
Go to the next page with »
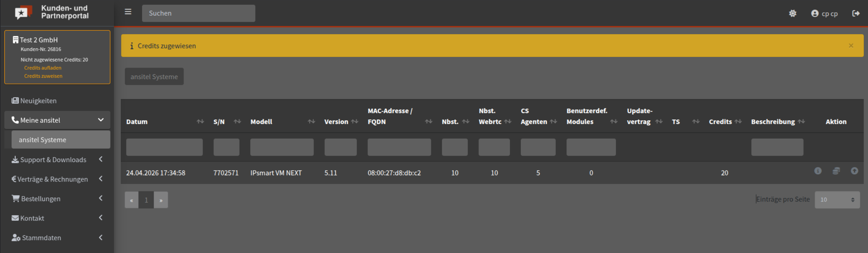coord(161,200)
